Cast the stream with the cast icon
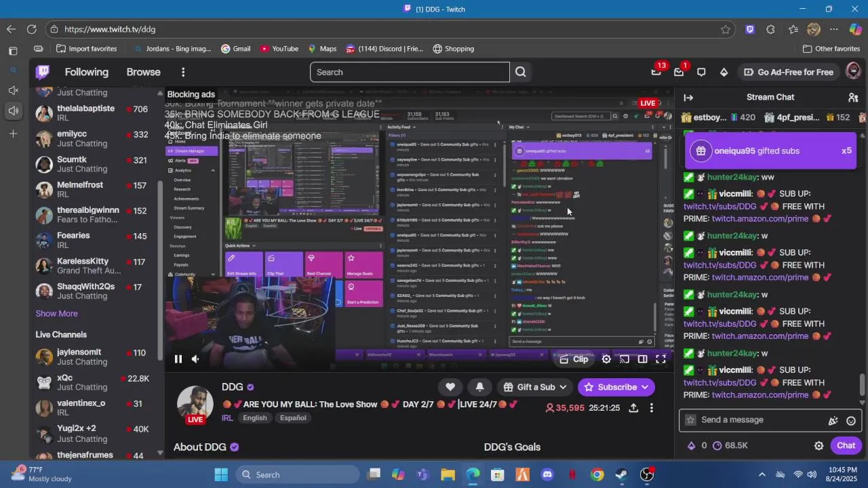This screenshot has width=868, height=488. point(625,359)
